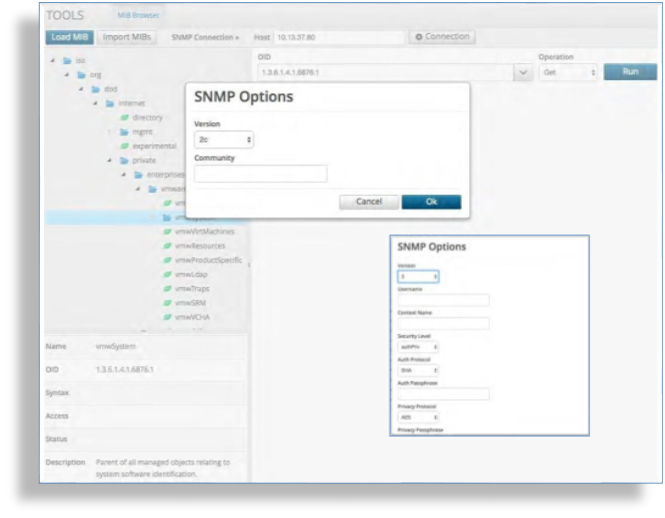Select the vmwLdap tree item

(x=191, y=274)
